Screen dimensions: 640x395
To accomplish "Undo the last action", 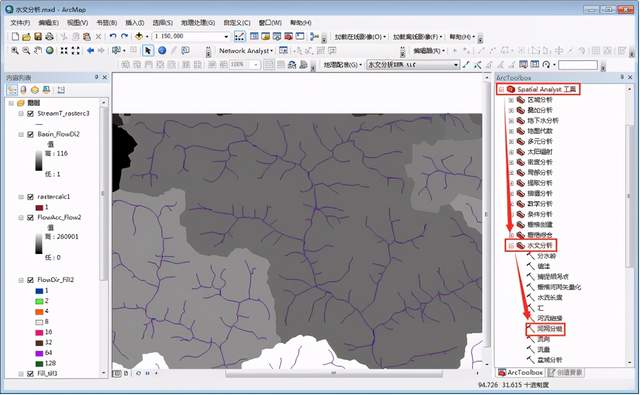I will click(113, 37).
